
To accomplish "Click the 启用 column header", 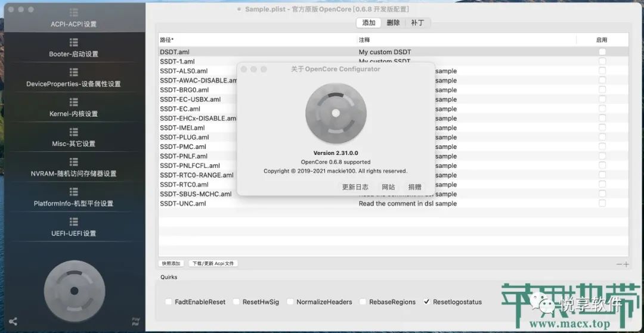I will click(x=602, y=40).
